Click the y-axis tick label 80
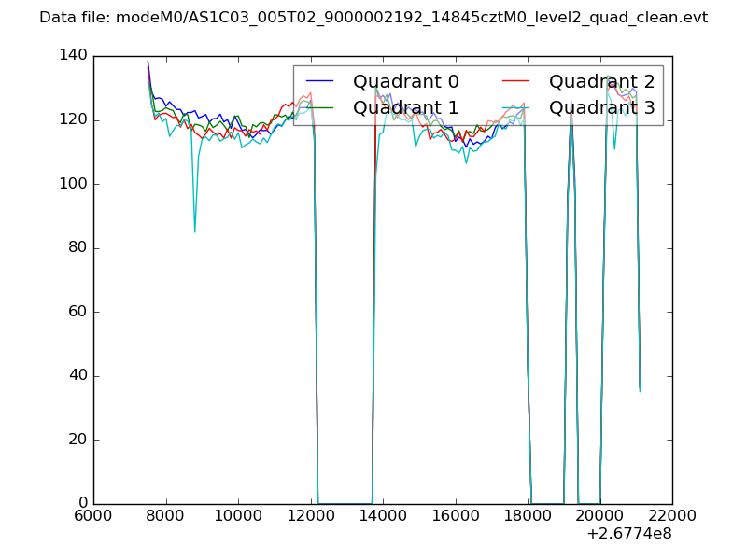This screenshot has width=747, height=560. [78, 248]
